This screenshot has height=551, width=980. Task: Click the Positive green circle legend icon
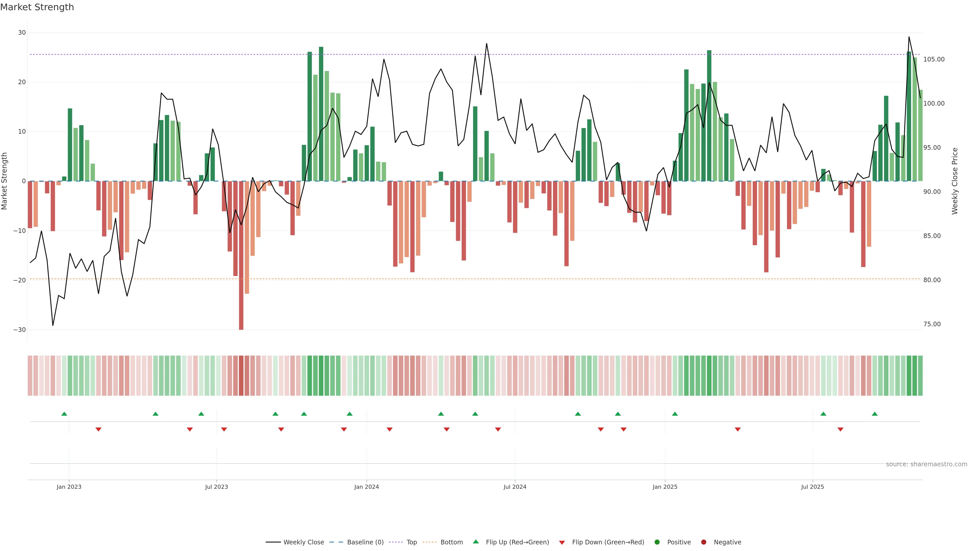coord(657,542)
